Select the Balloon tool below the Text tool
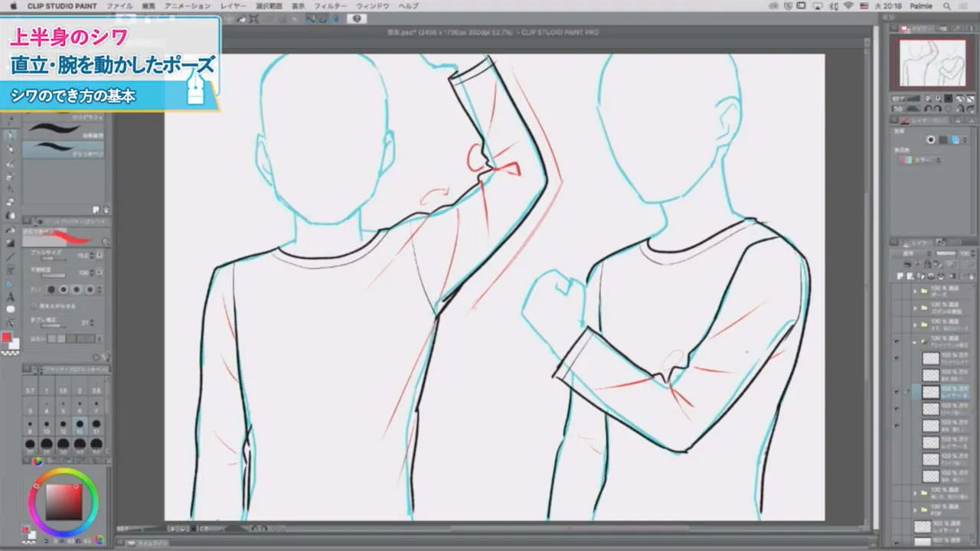 pyautogui.click(x=11, y=310)
